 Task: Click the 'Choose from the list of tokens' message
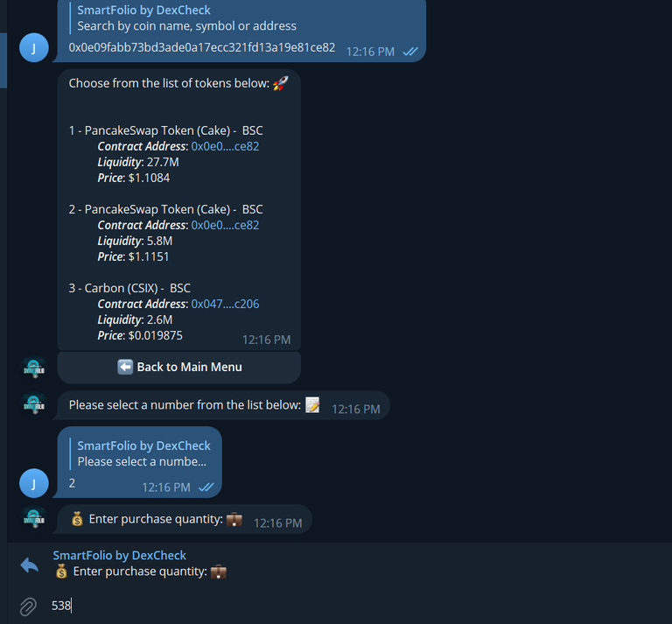(x=178, y=209)
